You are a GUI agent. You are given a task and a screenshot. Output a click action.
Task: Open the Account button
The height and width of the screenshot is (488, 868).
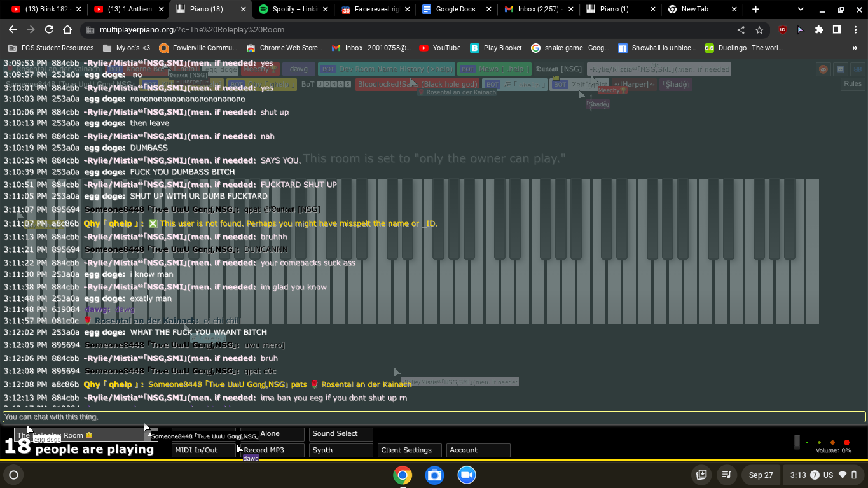[x=478, y=450]
